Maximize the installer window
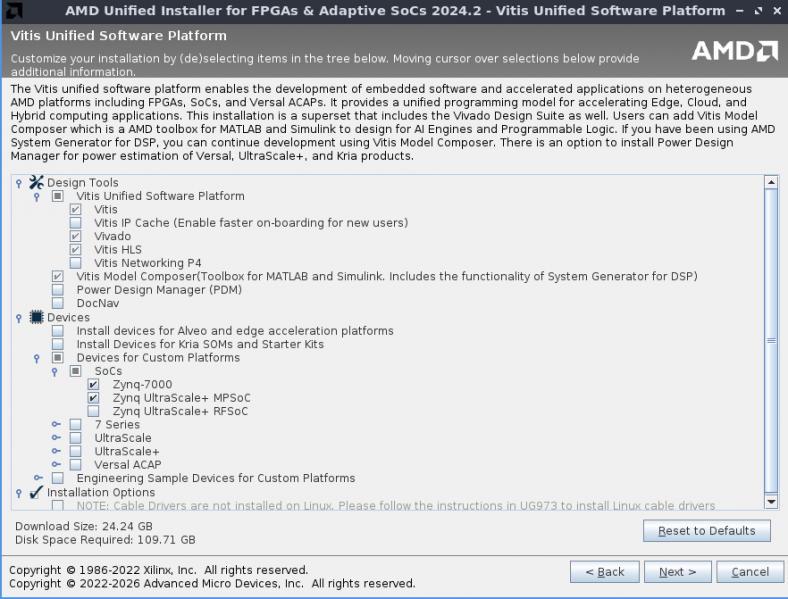788x599 pixels. [x=758, y=11]
